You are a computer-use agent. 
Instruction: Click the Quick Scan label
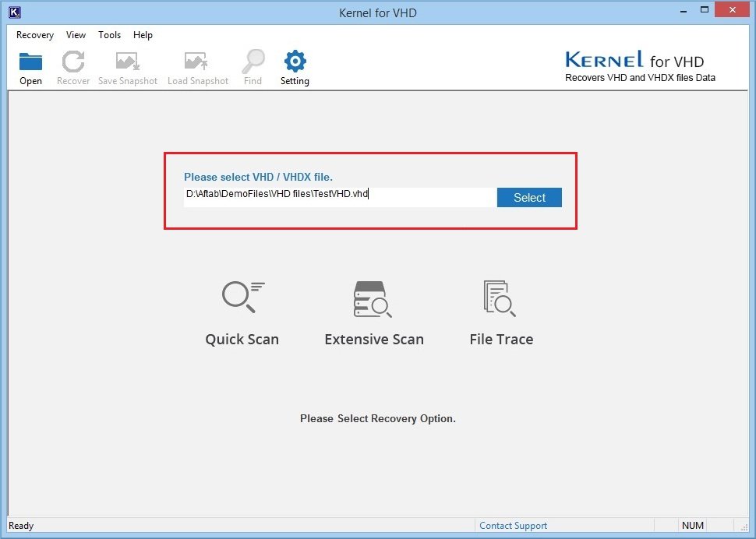pyautogui.click(x=242, y=339)
